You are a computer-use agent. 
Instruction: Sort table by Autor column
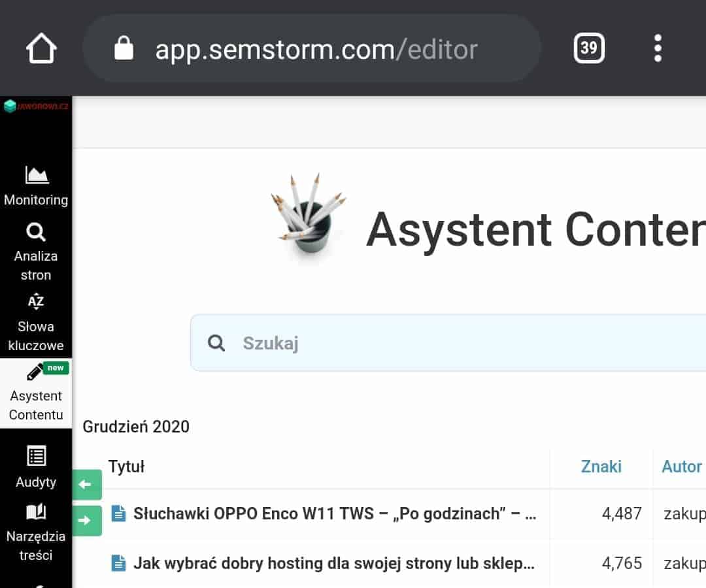click(682, 466)
